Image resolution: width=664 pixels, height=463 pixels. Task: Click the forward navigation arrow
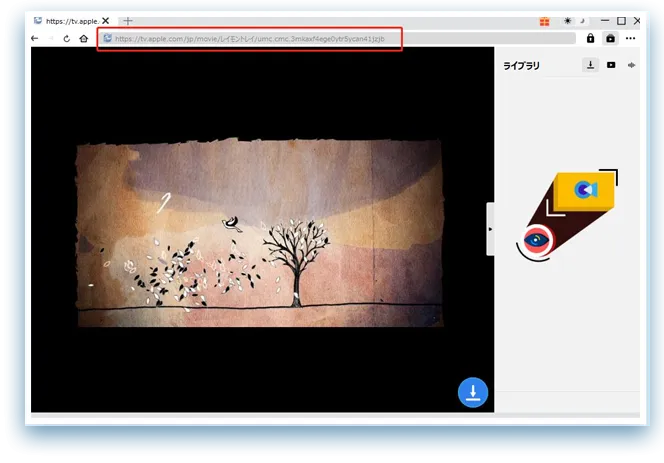pyautogui.click(x=51, y=39)
